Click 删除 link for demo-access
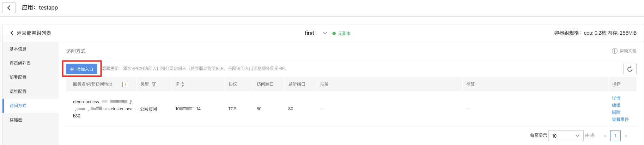 tap(616, 112)
